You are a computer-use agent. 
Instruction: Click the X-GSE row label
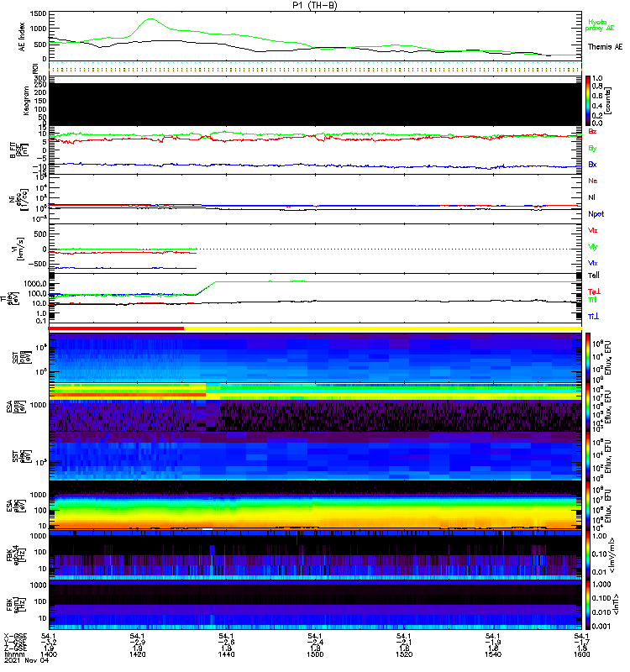coord(15,636)
